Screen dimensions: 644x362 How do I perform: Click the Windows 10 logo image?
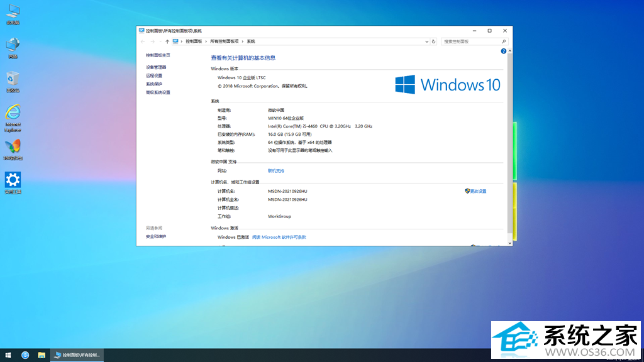click(448, 85)
